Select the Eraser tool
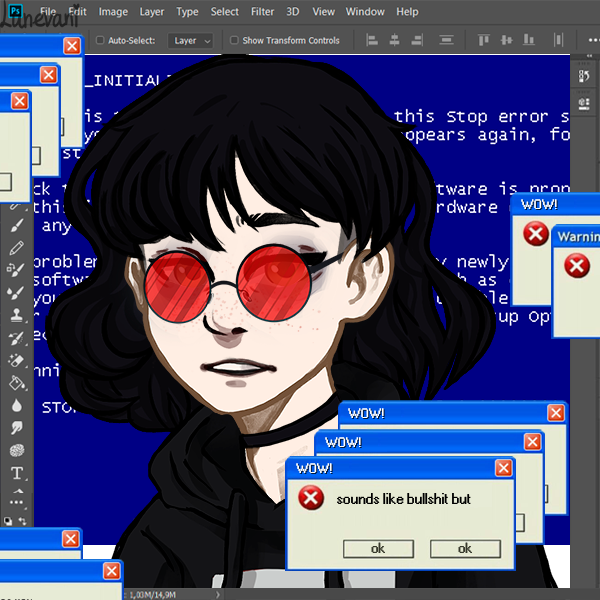Image resolution: width=600 pixels, height=600 pixels. pos(16,360)
